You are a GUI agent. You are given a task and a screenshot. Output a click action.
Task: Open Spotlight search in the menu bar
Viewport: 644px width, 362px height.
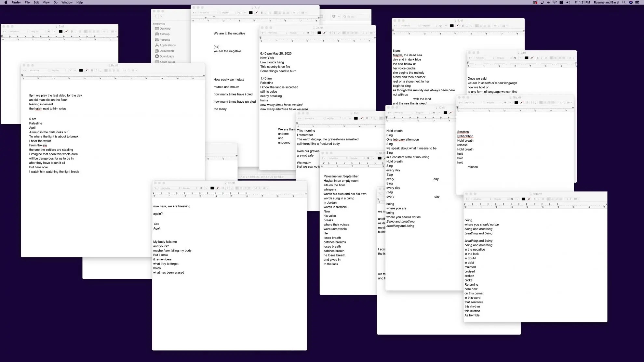tap(624, 2)
